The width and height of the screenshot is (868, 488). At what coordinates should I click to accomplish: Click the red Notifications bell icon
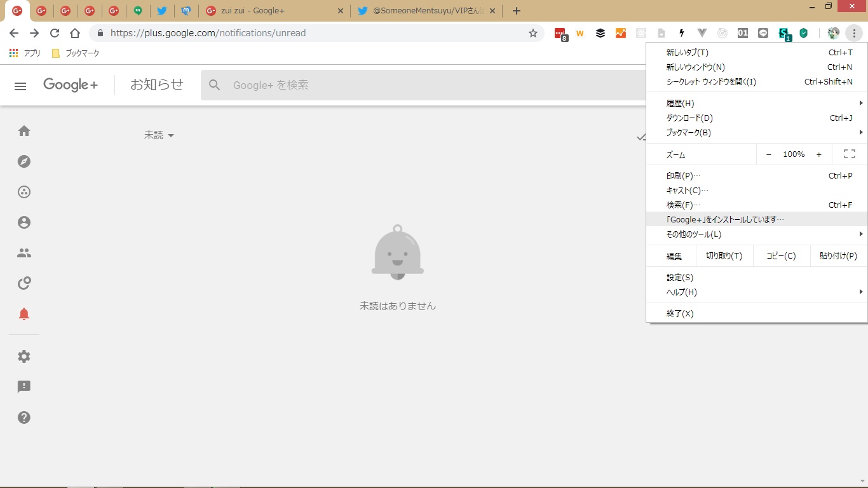tap(24, 314)
